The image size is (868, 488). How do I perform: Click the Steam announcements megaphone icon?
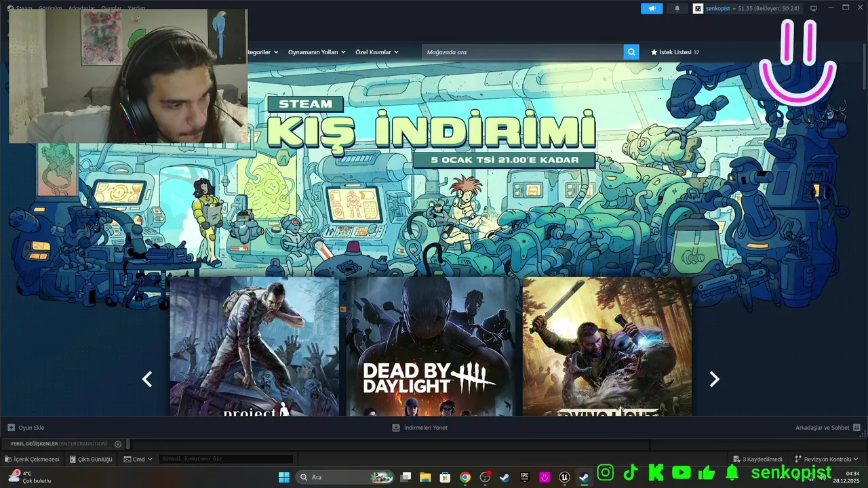(652, 8)
